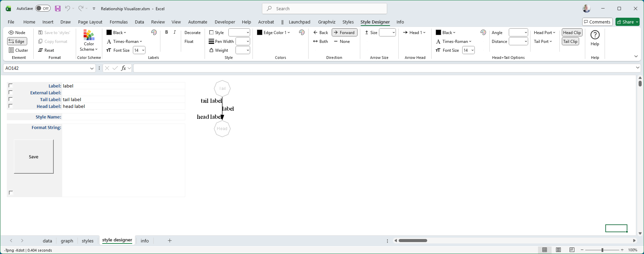Click the Italic formatting icon

(175, 32)
